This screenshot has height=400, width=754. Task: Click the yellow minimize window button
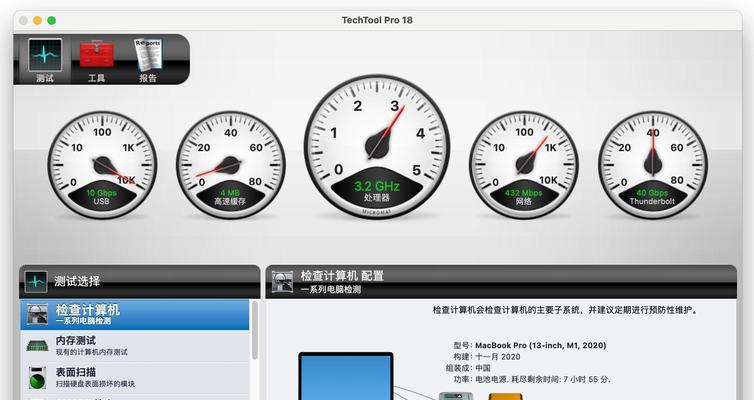37,20
